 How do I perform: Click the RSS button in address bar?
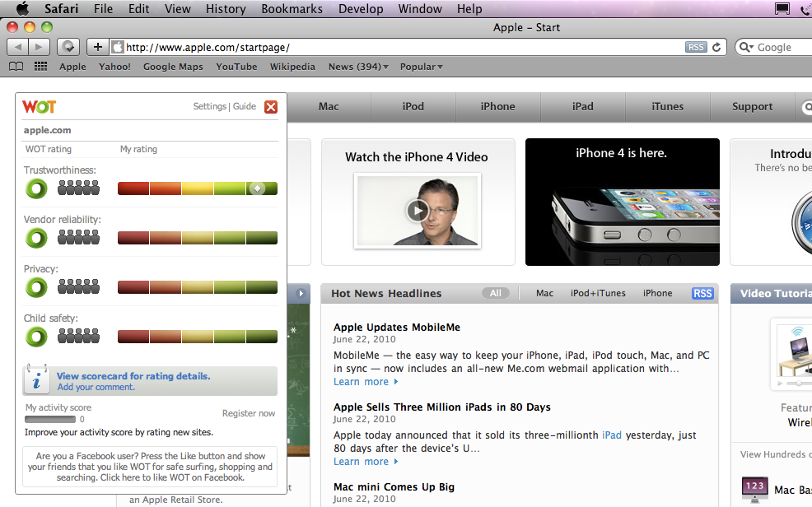coord(696,48)
